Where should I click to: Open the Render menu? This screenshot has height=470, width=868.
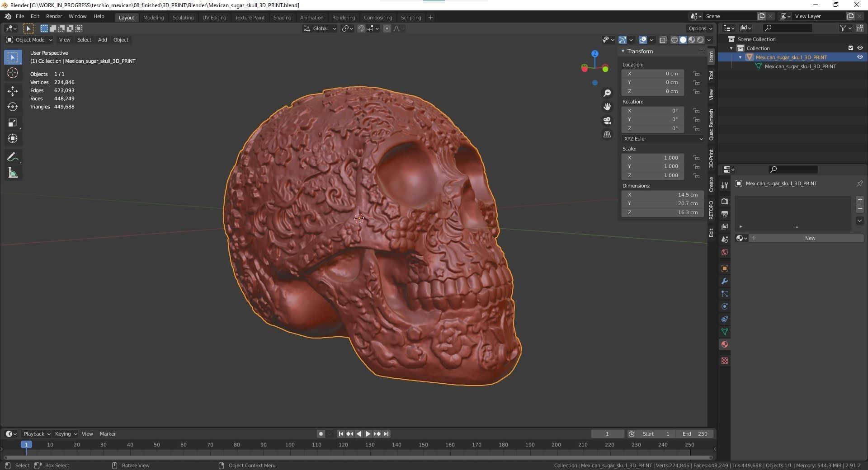54,16
